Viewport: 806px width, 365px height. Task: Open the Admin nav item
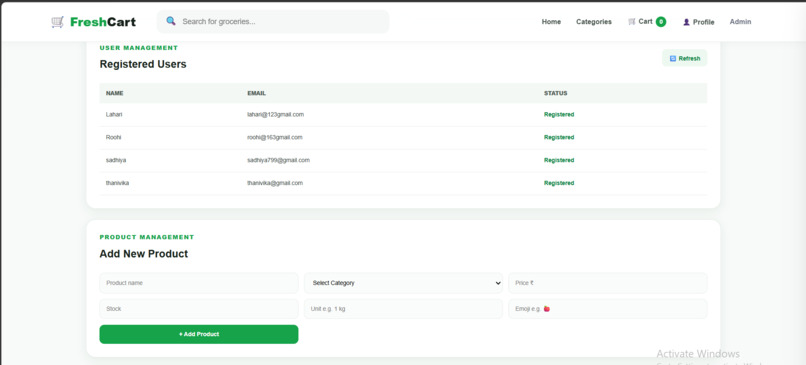[740, 22]
